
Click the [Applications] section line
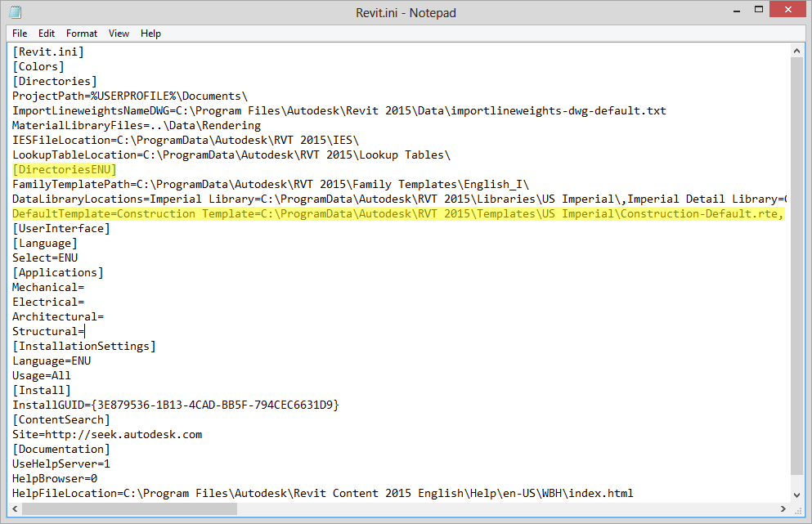(57, 272)
